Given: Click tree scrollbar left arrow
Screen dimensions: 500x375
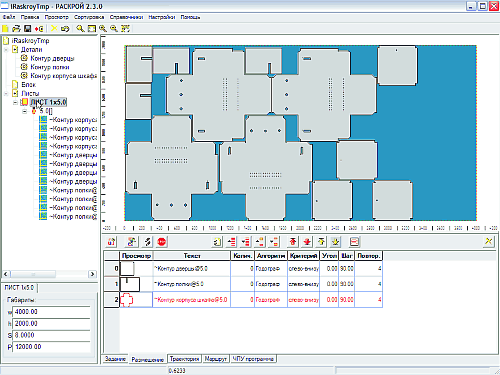Looking at the screenshot, I should tap(6, 274).
